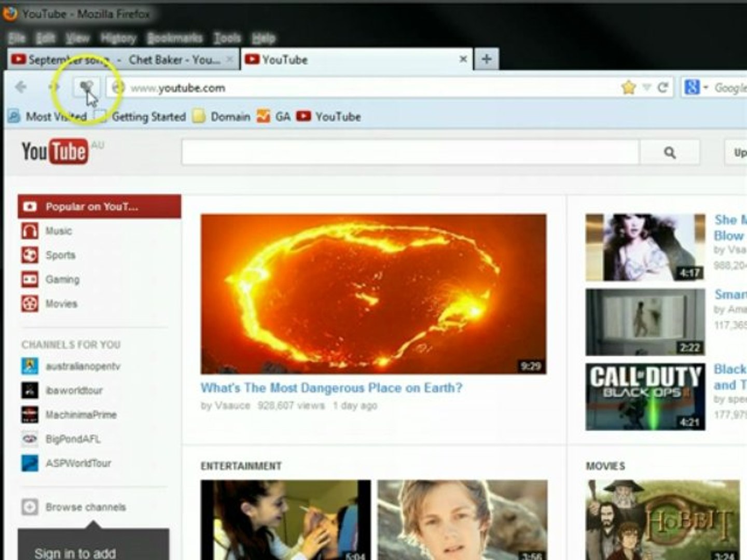747x560 pixels.
Task: Open the YouTube bookmark in bookmarks toolbar
Action: (328, 117)
